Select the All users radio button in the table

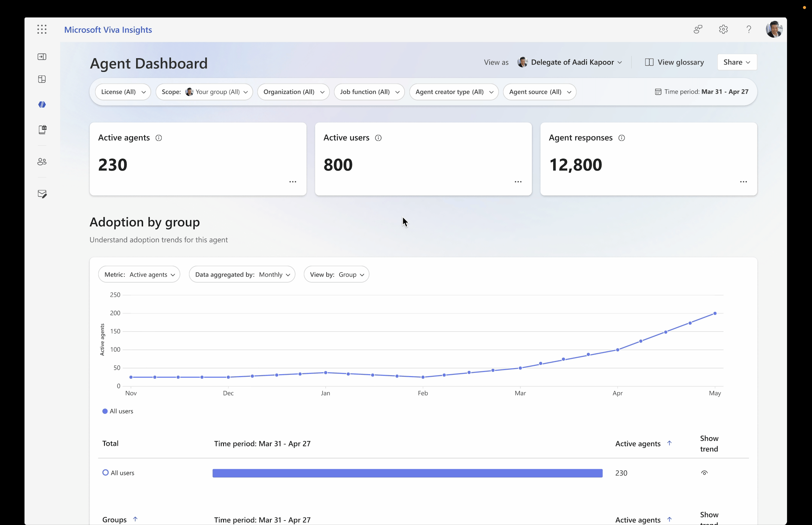tap(105, 473)
